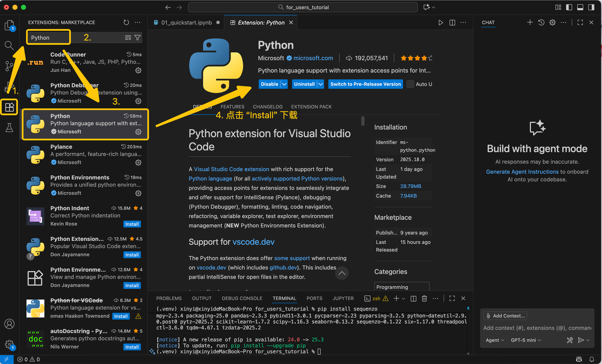The width and height of the screenshot is (602, 364).
Task: Open the Search view in activity bar
Action: pos(9,46)
